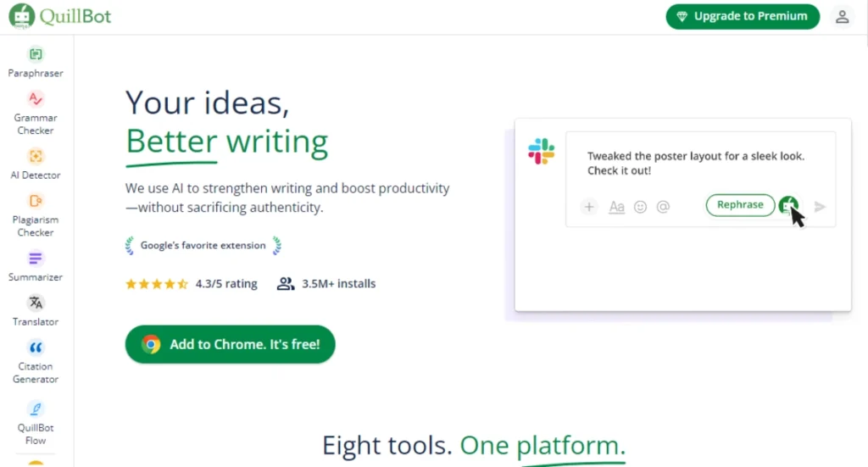Click the Aa text formatting icon
868x467 pixels.
tap(617, 207)
